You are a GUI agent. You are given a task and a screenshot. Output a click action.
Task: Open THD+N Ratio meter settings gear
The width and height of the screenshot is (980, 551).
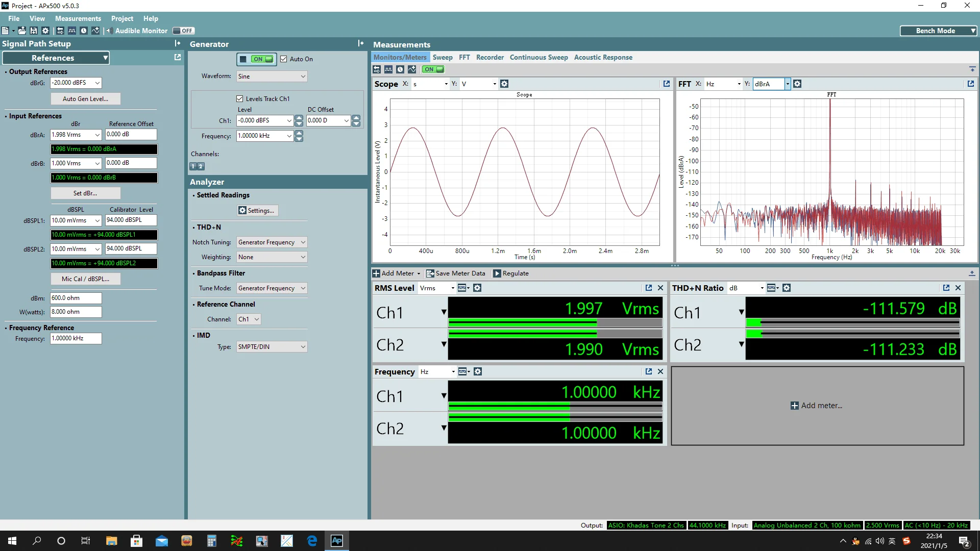787,288
